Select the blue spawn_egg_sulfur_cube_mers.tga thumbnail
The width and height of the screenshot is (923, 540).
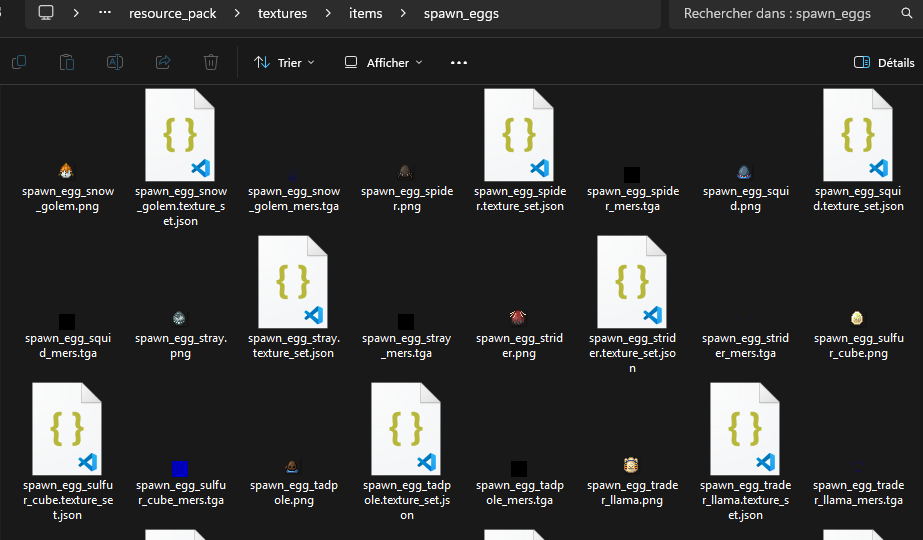pos(180,469)
